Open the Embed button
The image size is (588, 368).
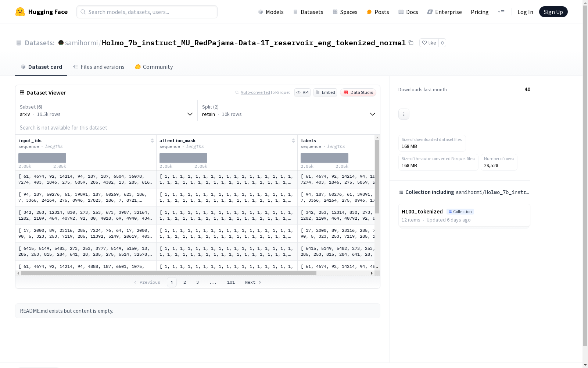click(325, 92)
